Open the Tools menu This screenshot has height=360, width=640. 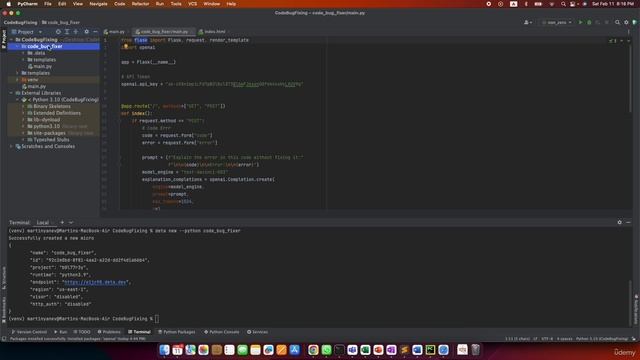point(176,4)
